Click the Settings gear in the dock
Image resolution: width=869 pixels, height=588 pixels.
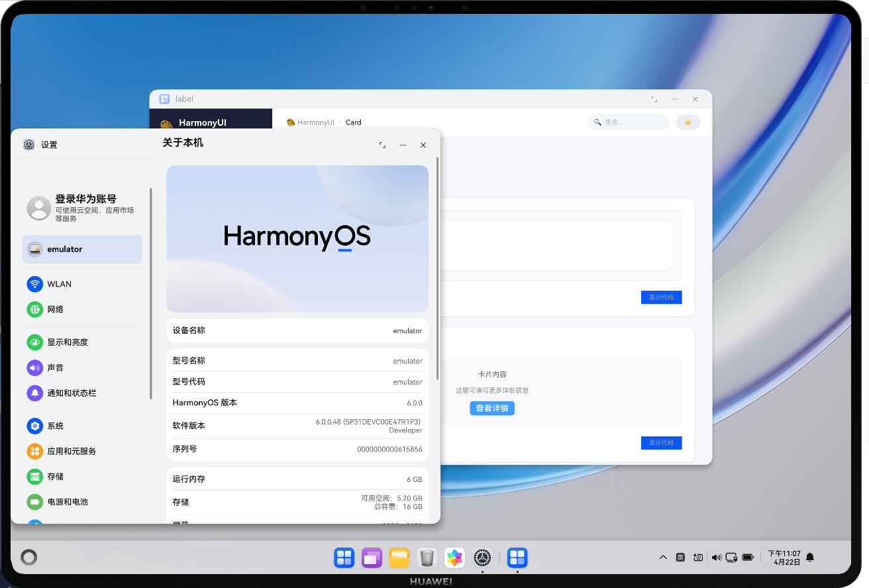pyautogui.click(x=482, y=558)
